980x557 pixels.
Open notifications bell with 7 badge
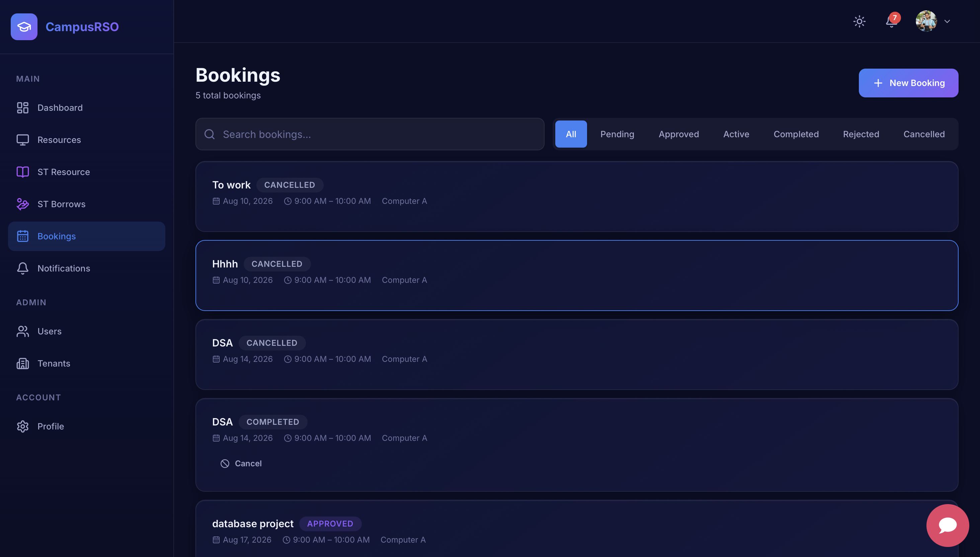892,21
